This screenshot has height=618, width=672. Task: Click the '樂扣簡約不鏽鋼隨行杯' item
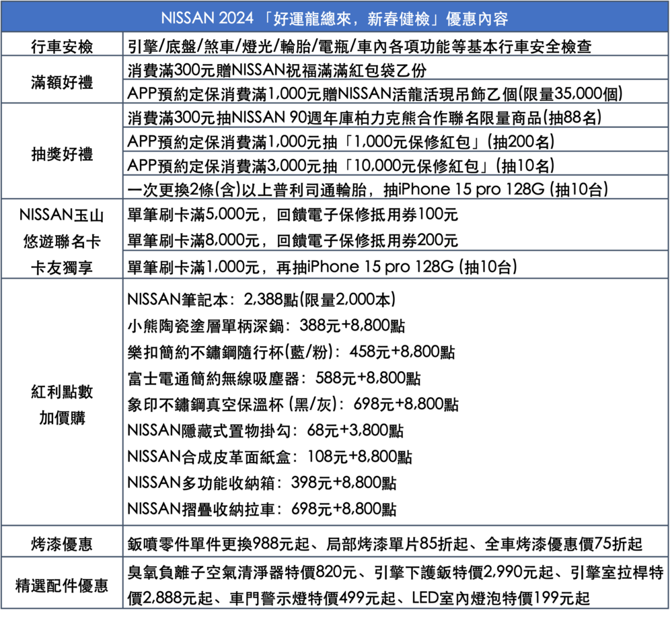(291, 352)
